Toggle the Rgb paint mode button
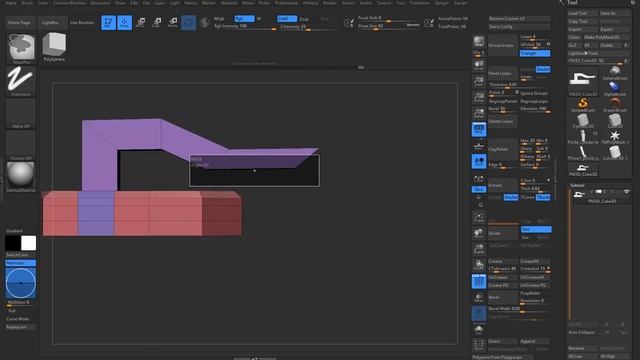 click(244, 19)
